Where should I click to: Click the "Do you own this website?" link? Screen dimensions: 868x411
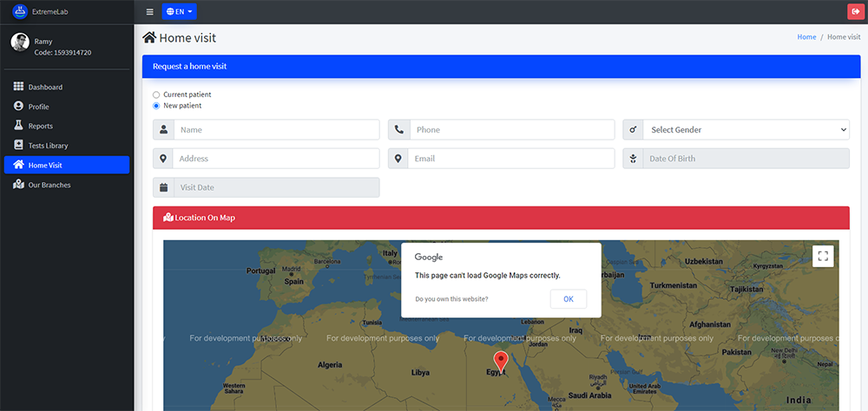coord(451,299)
